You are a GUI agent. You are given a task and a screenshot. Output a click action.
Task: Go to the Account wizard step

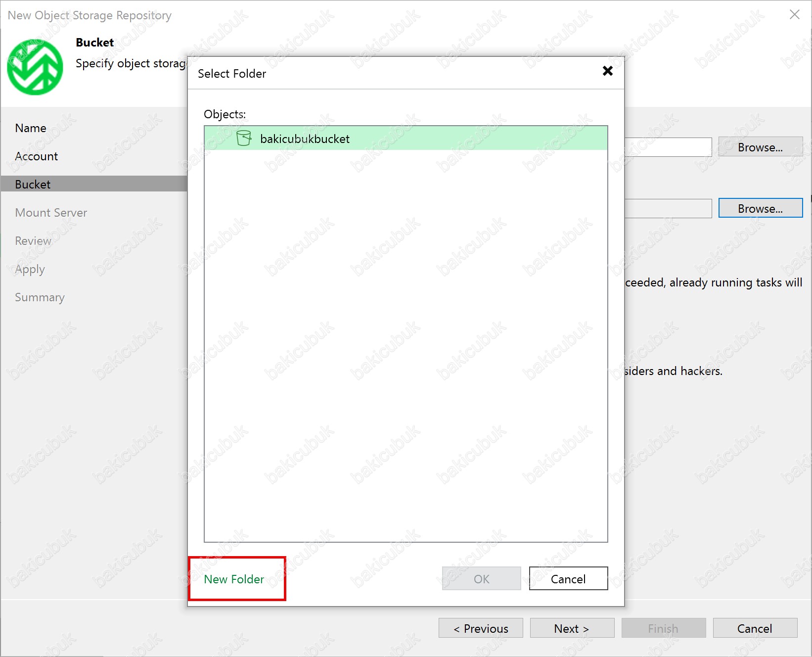click(37, 156)
